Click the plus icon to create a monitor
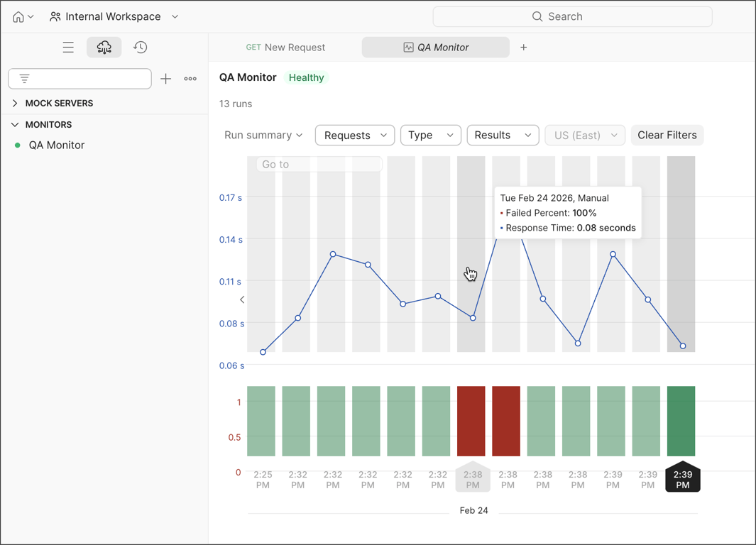 tap(165, 78)
